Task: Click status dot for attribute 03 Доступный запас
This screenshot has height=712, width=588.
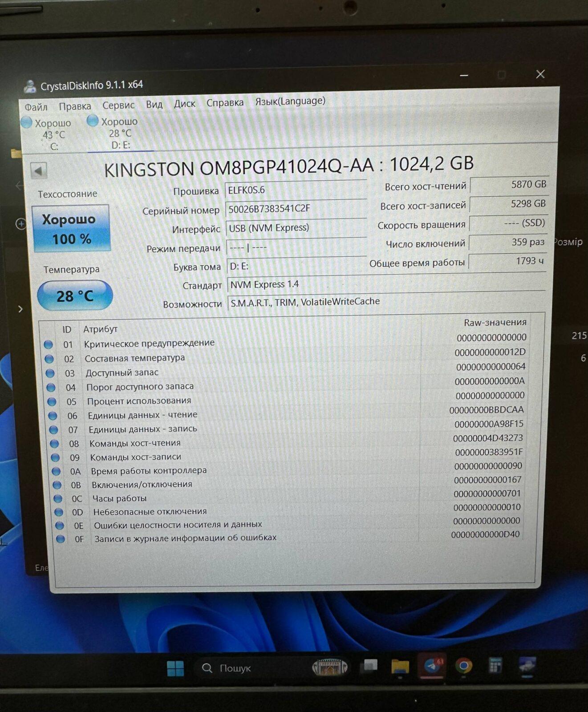Action: [50, 373]
